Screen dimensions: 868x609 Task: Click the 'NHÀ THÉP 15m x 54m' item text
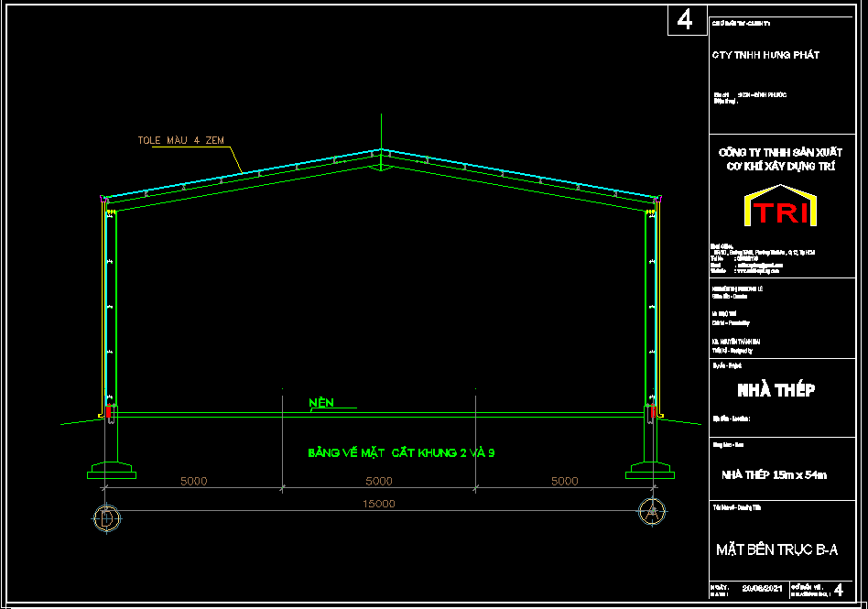pos(774,475)
